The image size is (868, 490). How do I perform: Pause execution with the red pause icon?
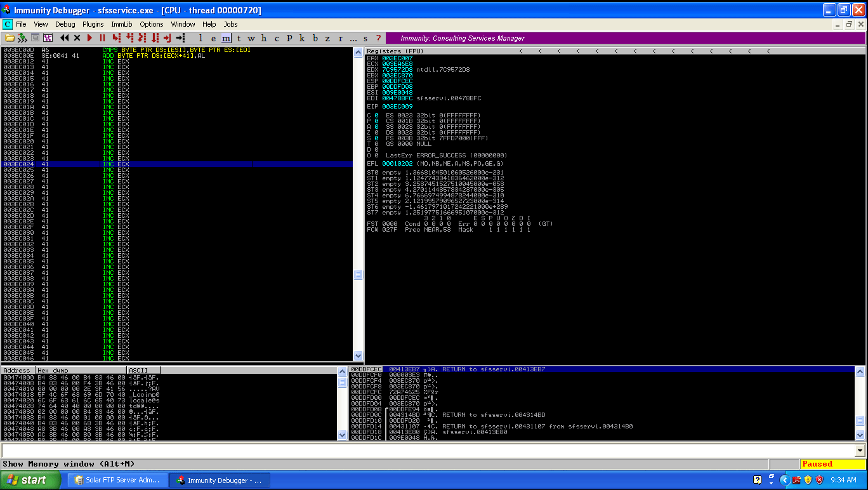point(102,38)
